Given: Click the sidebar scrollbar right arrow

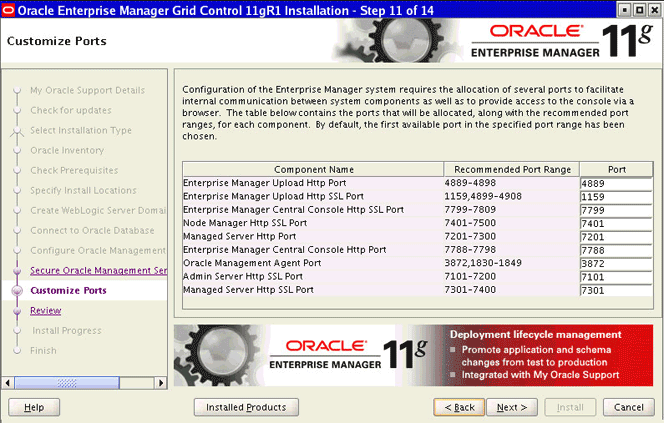Looking at the screenshot, I should 160,383.
